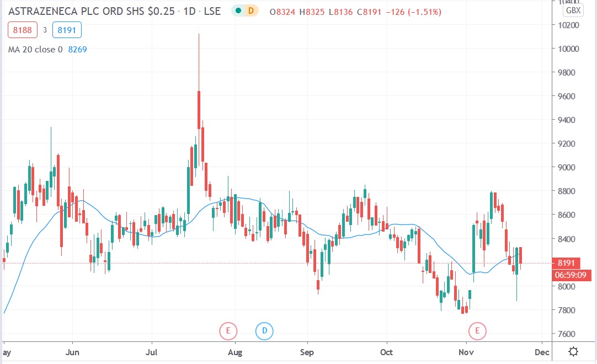Click the 8191 current price label on axis
The height and width of the screenshot is (364, 597).
566,263
